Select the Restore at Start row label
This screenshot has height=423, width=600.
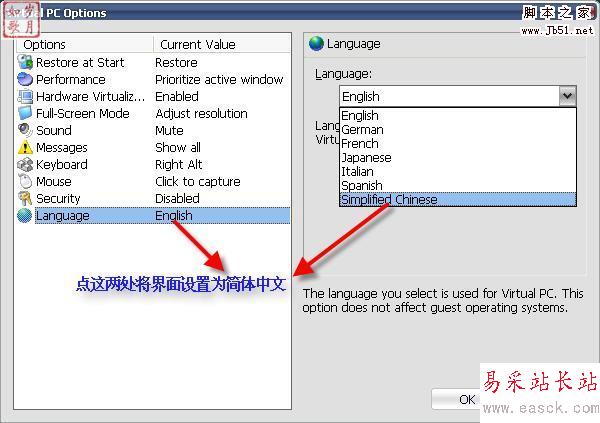point(80,62)
